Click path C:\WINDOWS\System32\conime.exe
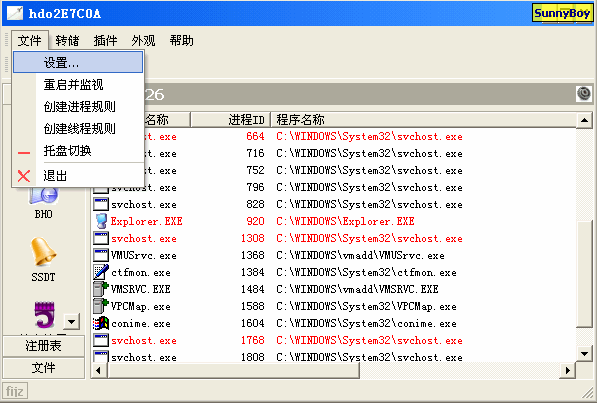597x403 pixels. (366, 323)
